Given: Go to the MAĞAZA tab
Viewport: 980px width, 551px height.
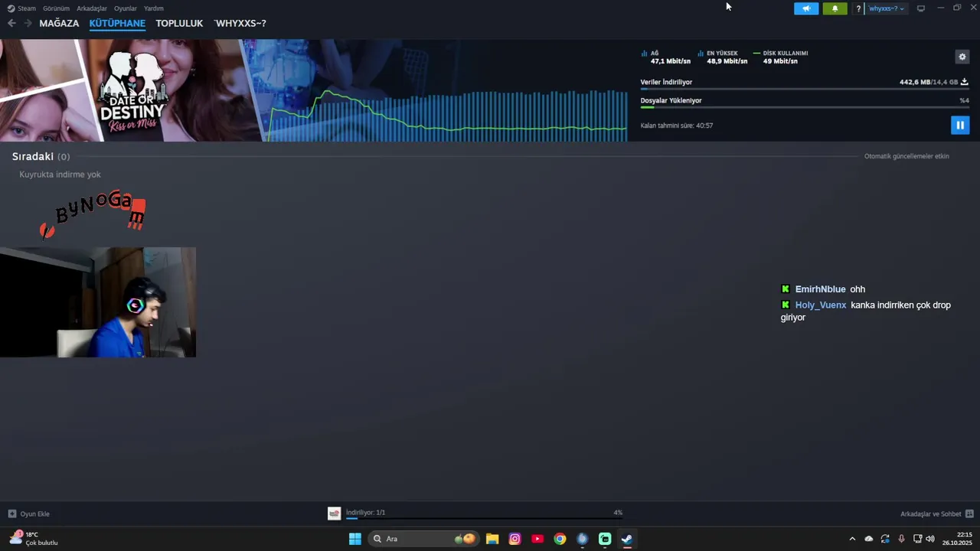Looking at the screenshot, I should 59,23.
